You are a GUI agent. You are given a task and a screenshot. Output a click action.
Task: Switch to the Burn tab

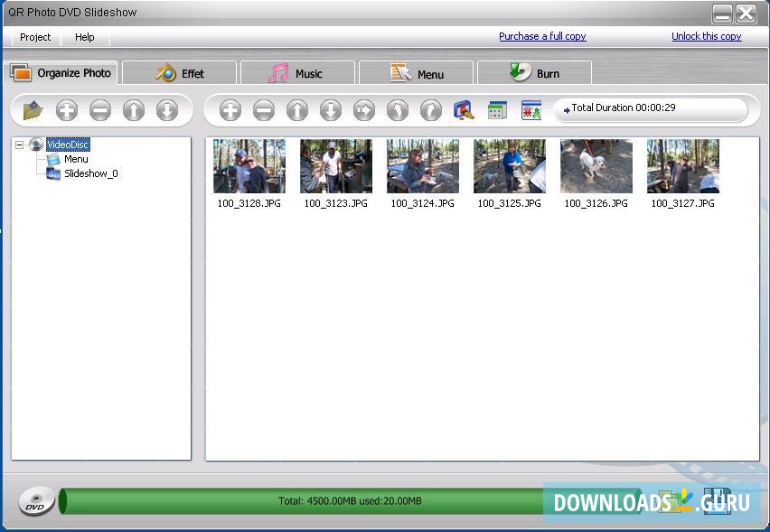point(535,74)
